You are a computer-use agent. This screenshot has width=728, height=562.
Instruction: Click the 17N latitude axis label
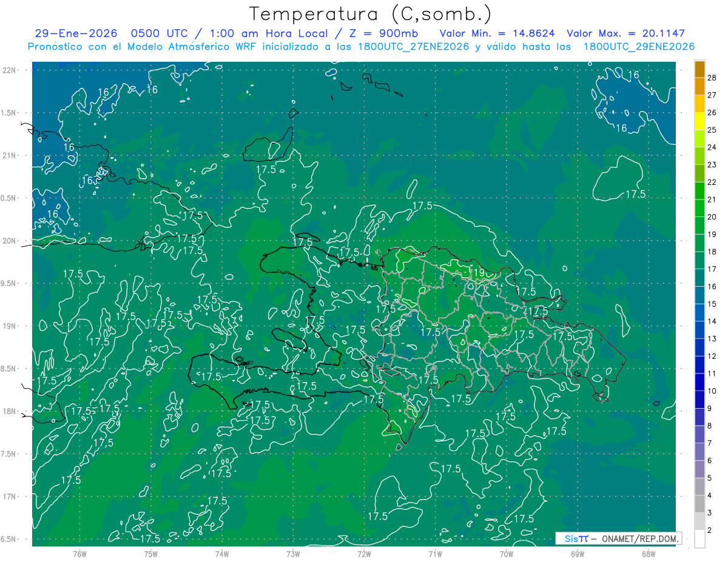[x=10, y=497]
